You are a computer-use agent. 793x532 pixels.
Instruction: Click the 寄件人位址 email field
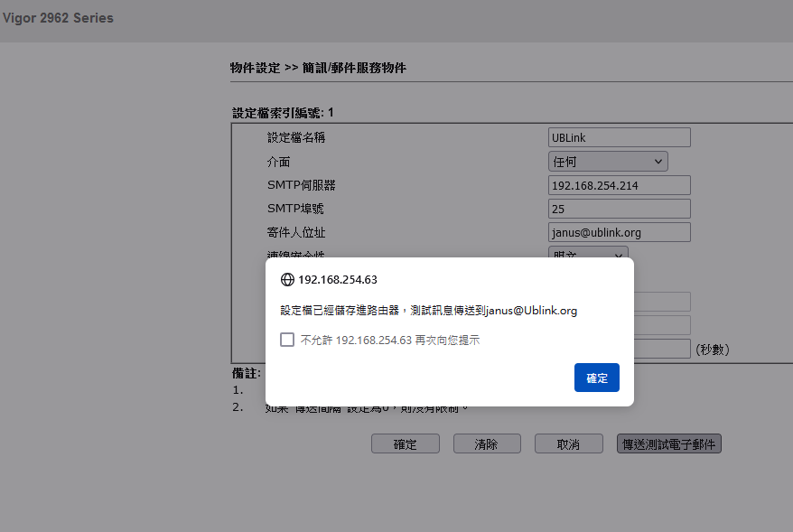coord(619,232)
